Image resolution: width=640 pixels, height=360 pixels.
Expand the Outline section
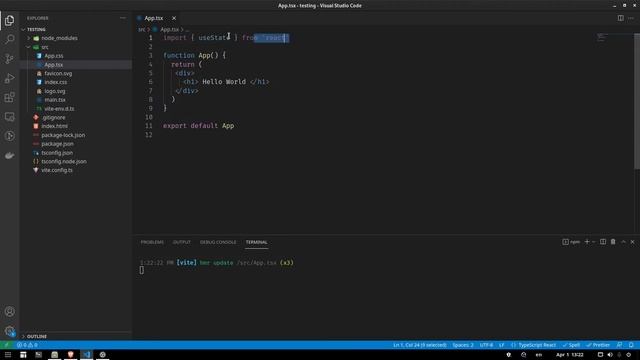(36, 336)
